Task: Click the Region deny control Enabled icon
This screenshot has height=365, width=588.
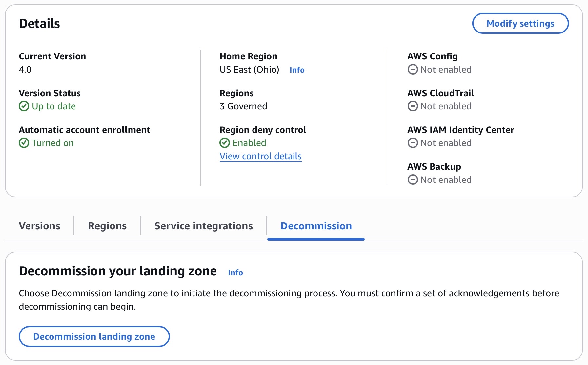Action: pos(225,143)
